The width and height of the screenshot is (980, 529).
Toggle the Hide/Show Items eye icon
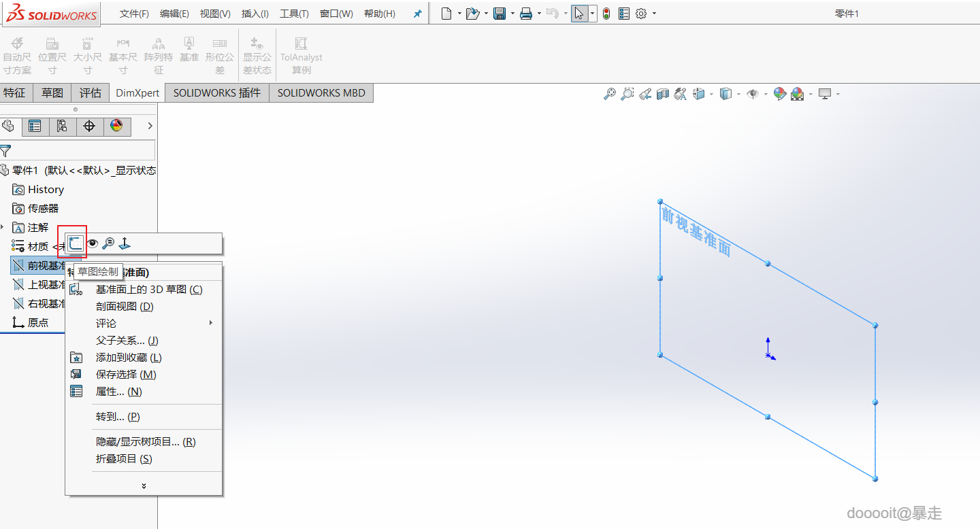pos(752,94)
